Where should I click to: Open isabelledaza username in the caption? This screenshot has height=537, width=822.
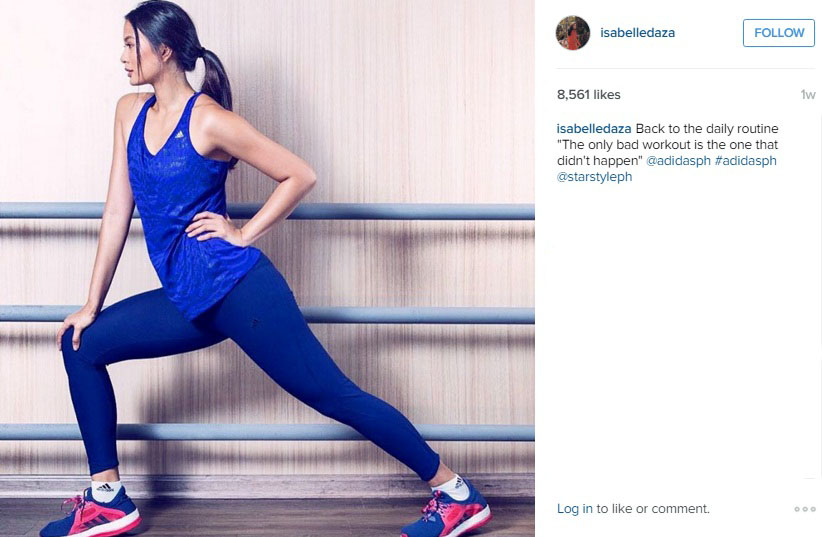coord(594,128)
